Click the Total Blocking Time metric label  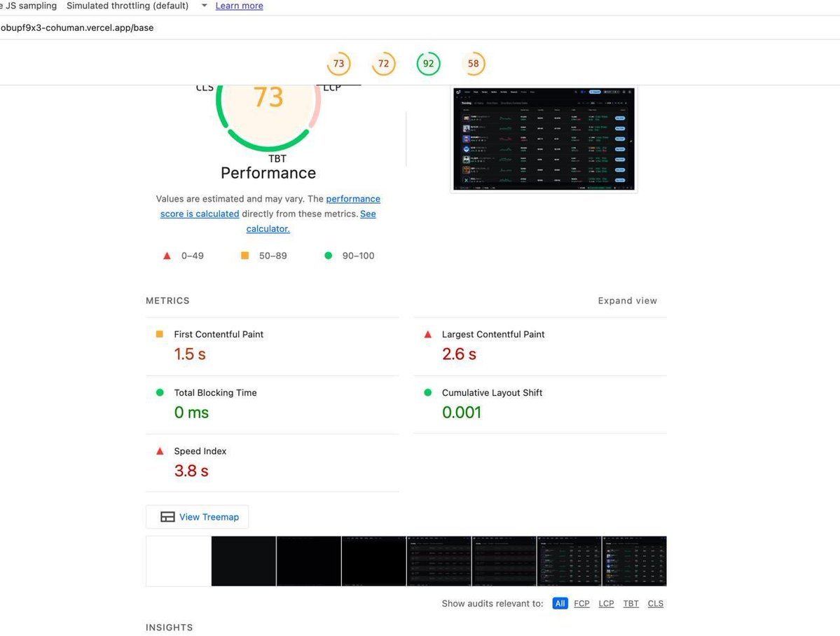pos(215,393)
